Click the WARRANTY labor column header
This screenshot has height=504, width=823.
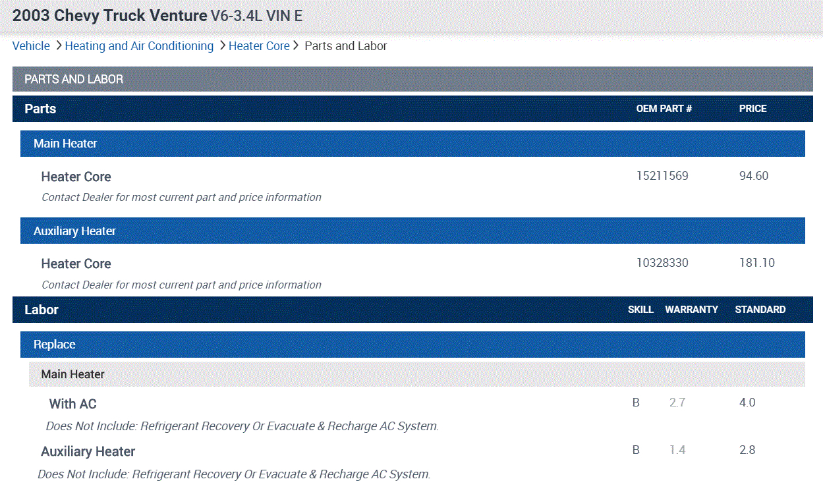[691, 310]
